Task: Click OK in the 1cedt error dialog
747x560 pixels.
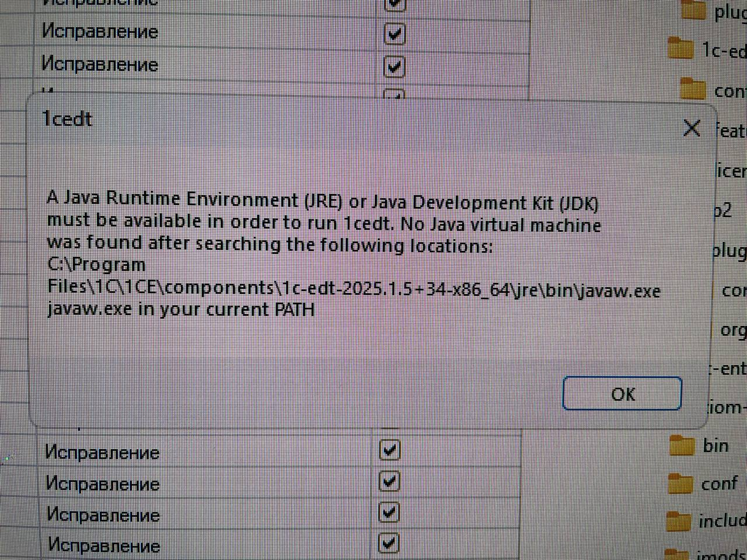Action: [x=622, y=394]
